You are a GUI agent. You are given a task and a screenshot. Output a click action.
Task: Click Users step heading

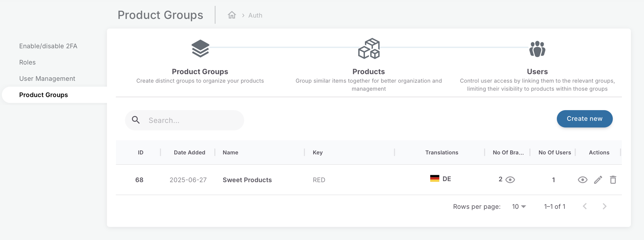pyautogui.click(x=537, y=71)
